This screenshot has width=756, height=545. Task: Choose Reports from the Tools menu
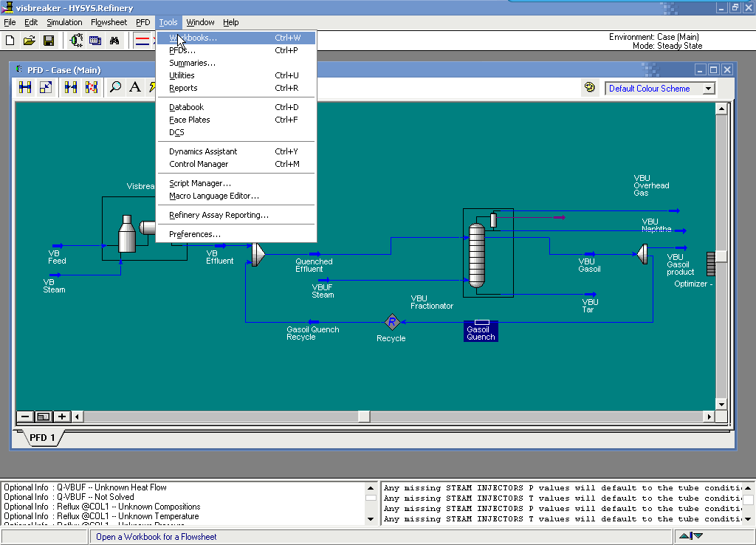tap(236, 88)
